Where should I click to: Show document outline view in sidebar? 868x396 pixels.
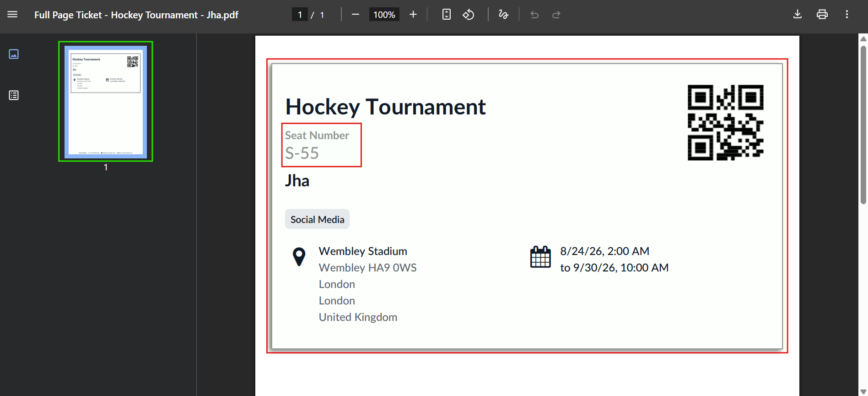click(x=14, y=95)
